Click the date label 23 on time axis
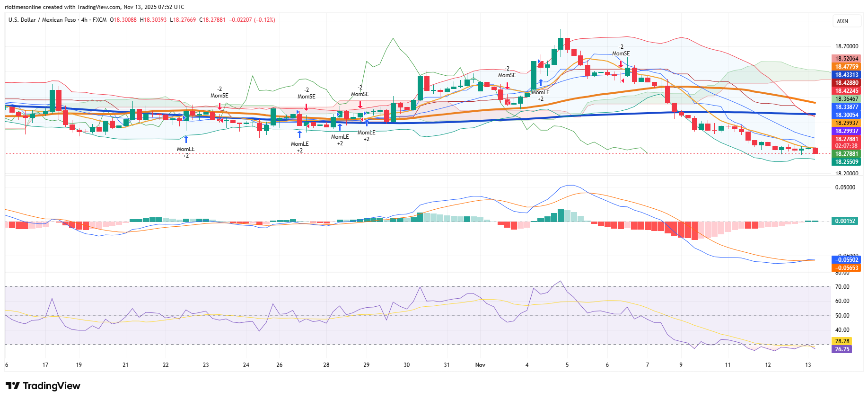This screenshot has height=400, width=868. click(206, 365)
